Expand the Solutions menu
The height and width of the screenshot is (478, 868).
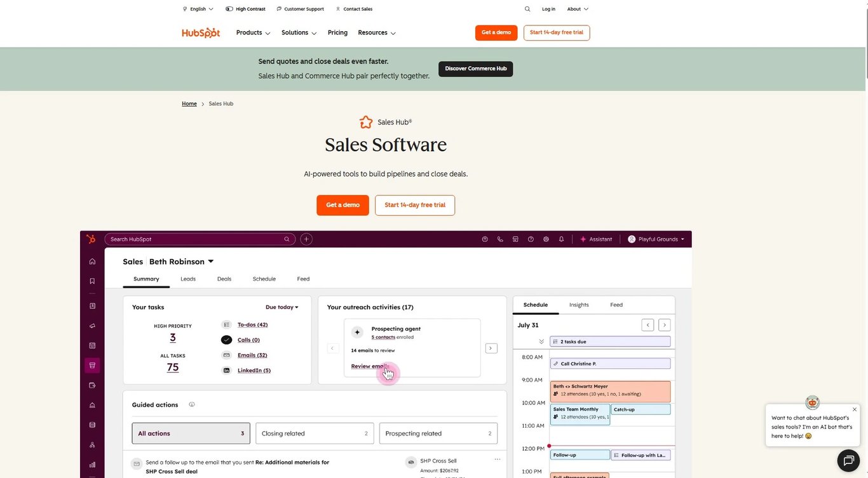pos(299,32)
